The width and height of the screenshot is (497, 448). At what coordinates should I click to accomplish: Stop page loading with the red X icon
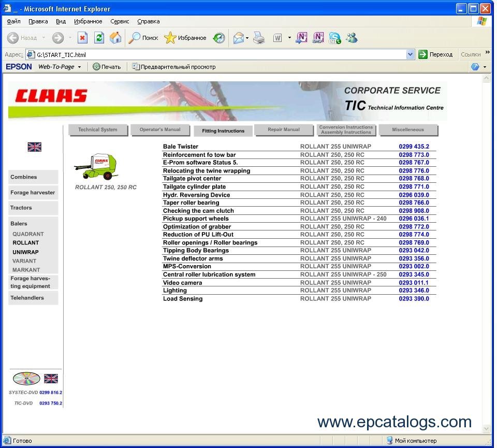click(x=82, y=38)
